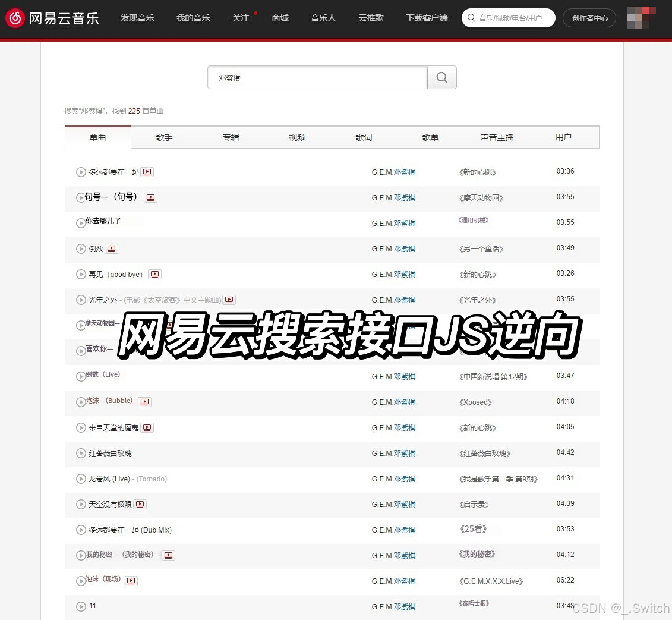Focus the top 音乐/视频/电台/用户 search box

point(508,18)
